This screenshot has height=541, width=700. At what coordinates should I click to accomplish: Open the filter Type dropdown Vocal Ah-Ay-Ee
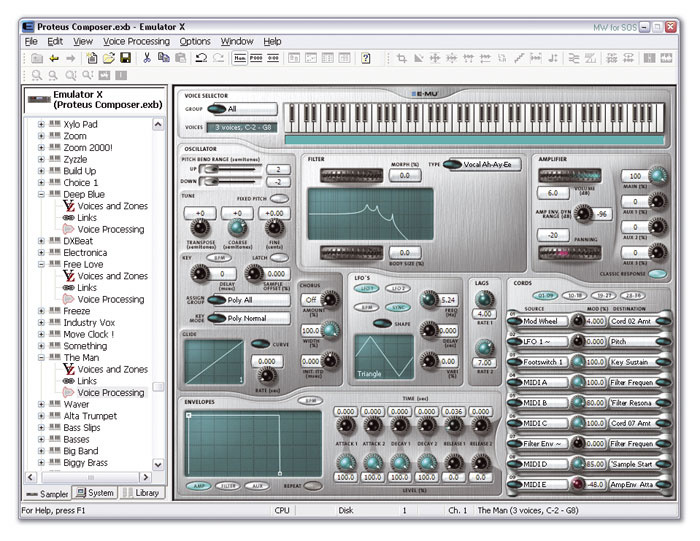483,164
